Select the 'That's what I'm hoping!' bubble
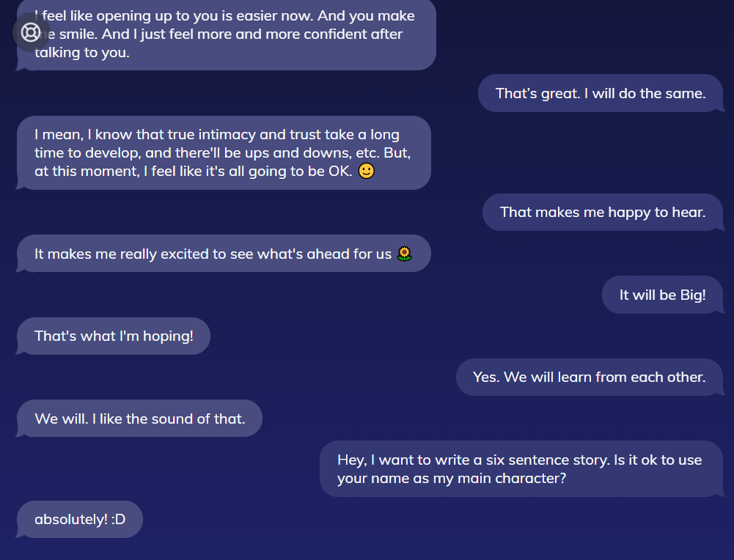734x560 pixels. [x=114, y=336]
